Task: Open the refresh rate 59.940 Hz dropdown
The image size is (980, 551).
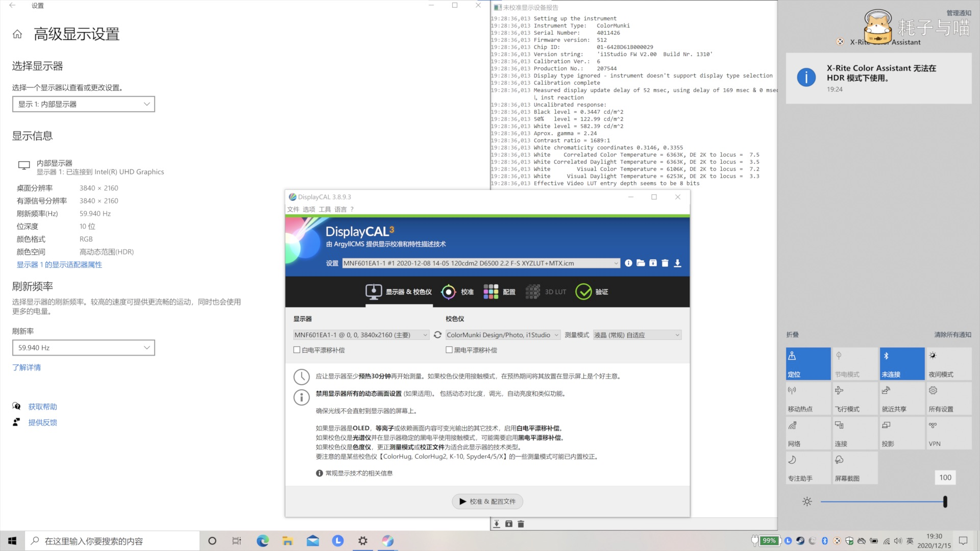Action: tap(84, 348)
